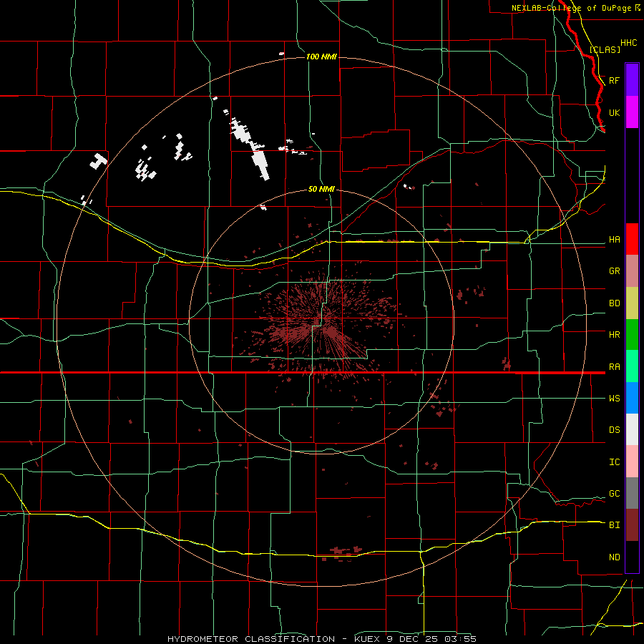
Task: Click the ND black legend swatch
Action: [x=632, y=557]
